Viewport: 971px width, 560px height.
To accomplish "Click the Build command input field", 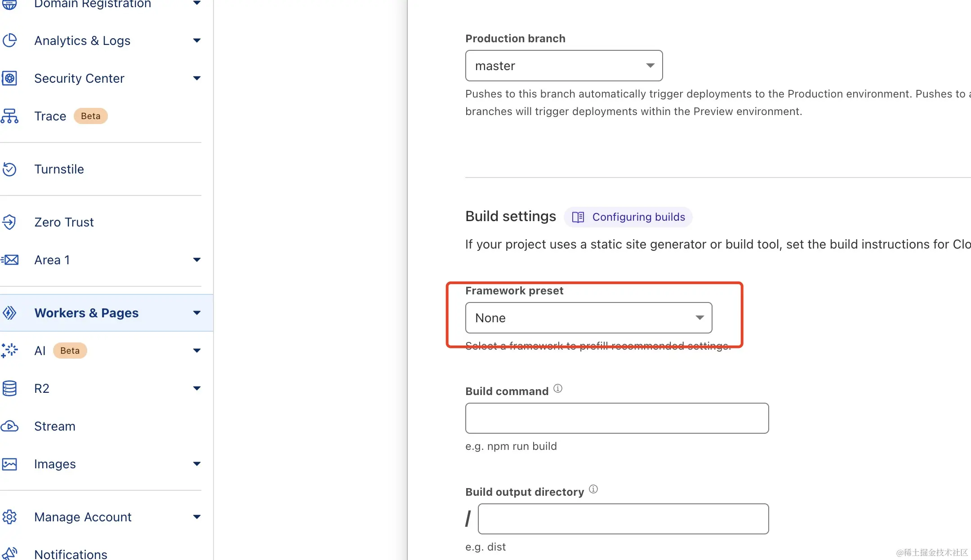I will [x=617, y=418].
